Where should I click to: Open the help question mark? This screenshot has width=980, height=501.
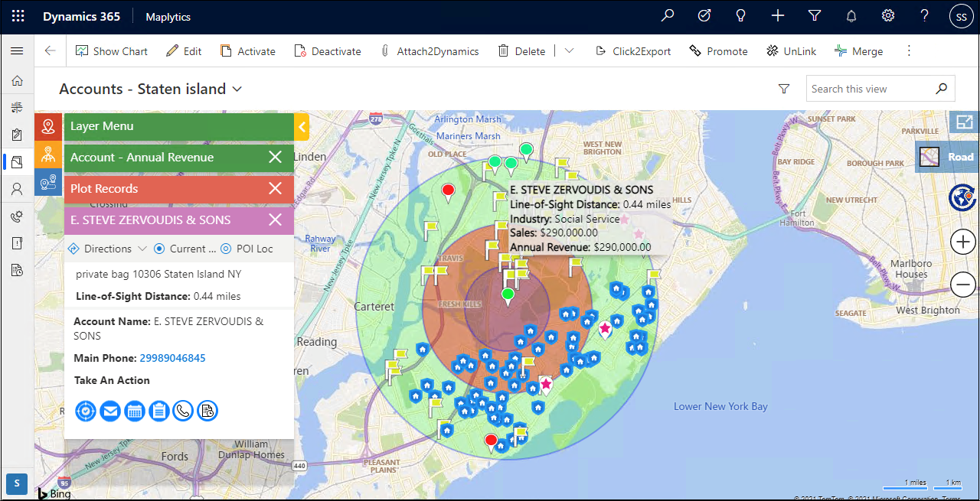pos(925,16)
